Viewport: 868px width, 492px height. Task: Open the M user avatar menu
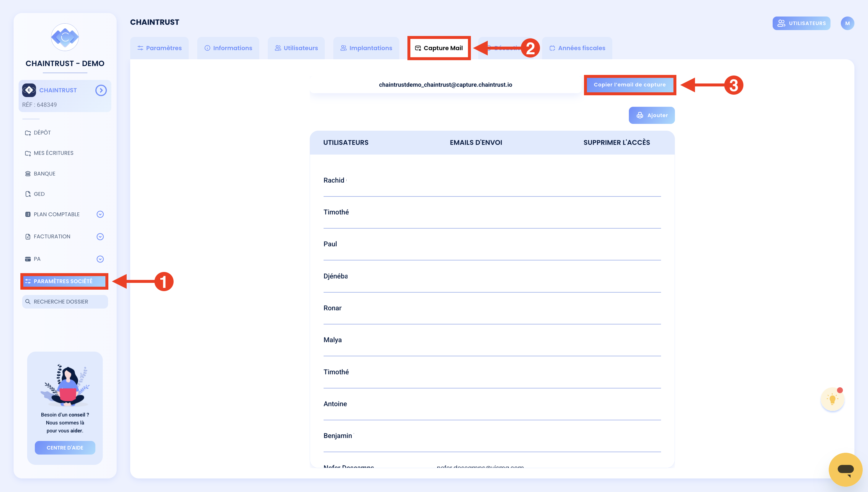(847, 23)
